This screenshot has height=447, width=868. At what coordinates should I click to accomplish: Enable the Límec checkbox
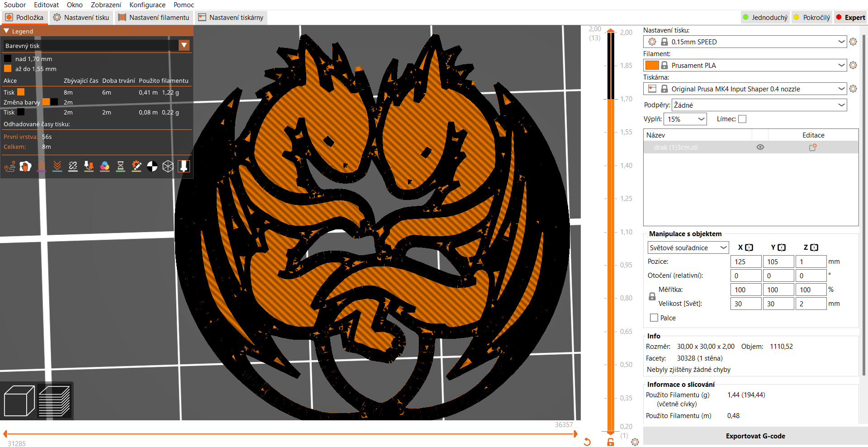coord(742,119)
